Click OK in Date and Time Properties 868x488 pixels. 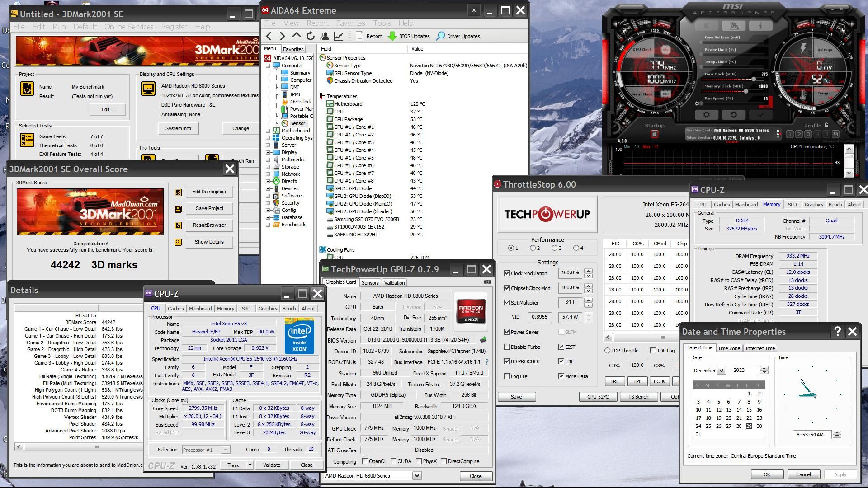pyautogui.click(x=767, y=474)
